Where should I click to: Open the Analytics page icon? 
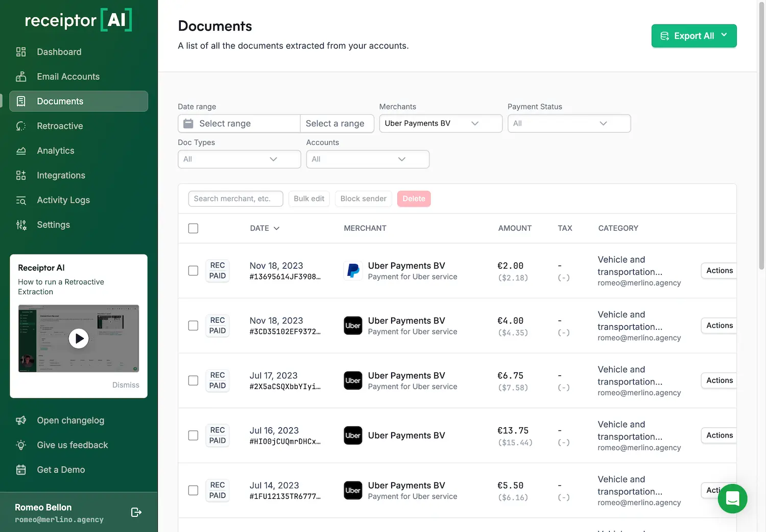pyautogui.click(x=21, y=151)
